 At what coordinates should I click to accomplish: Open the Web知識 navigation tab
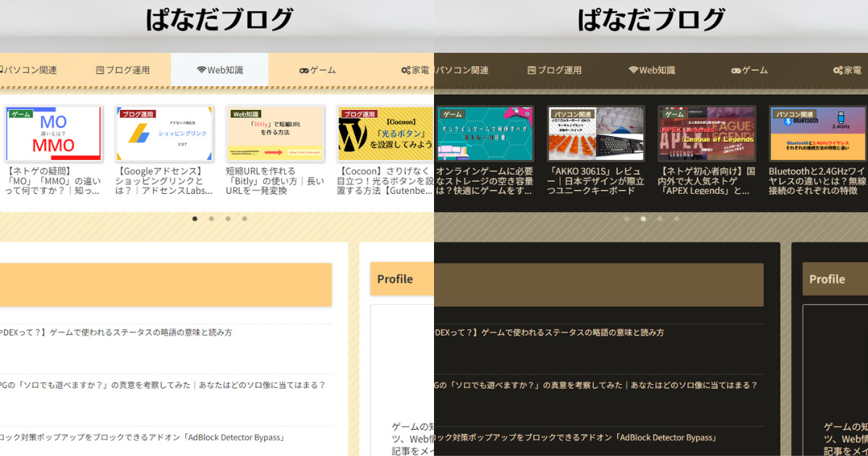(220, 69)
